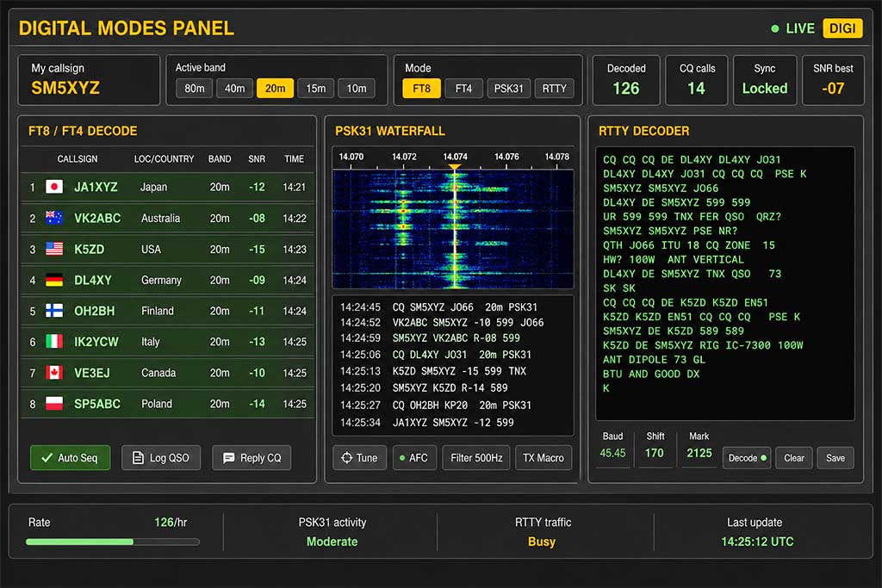Click the USA flag icon for K5ZD

[x=54, y=249]
